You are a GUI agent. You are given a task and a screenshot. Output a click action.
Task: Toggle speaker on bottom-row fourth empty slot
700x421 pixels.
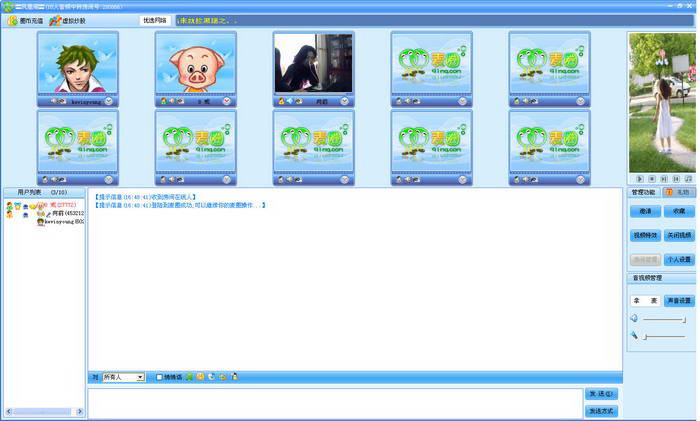[x=408, y=180]
